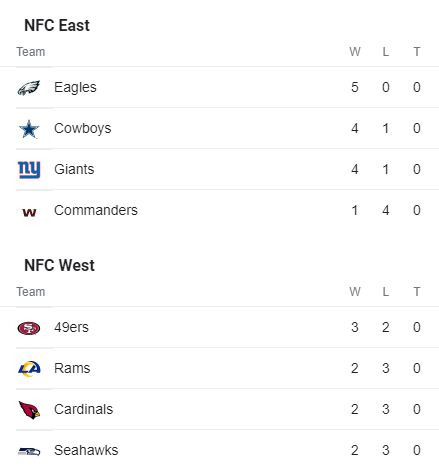
Task: Click the Eagles team logo
Action: pyautogui.click(x=29, y=88)
